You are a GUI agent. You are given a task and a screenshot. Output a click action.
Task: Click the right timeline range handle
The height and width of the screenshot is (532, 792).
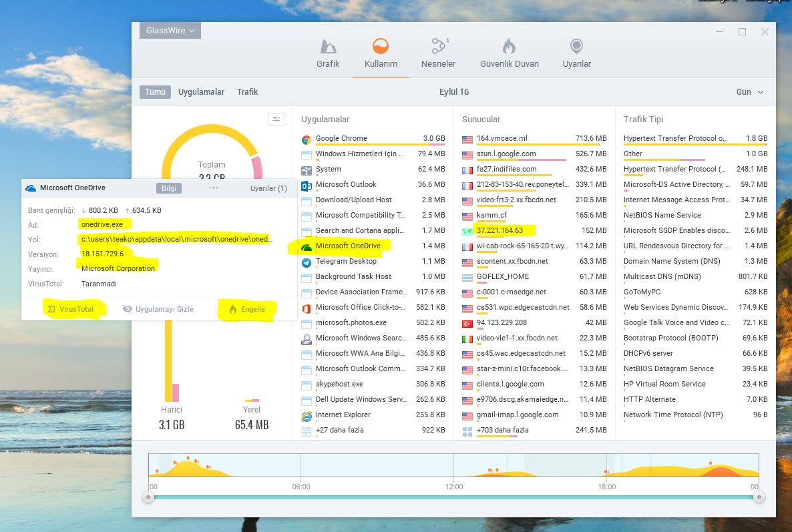pos(759,497)
